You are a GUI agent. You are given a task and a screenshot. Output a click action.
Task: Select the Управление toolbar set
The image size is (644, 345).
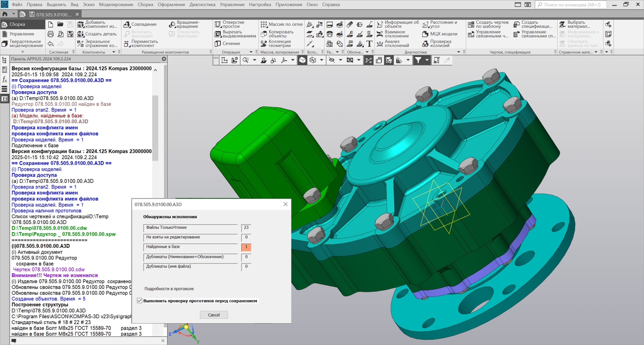[x=22, y=34]
